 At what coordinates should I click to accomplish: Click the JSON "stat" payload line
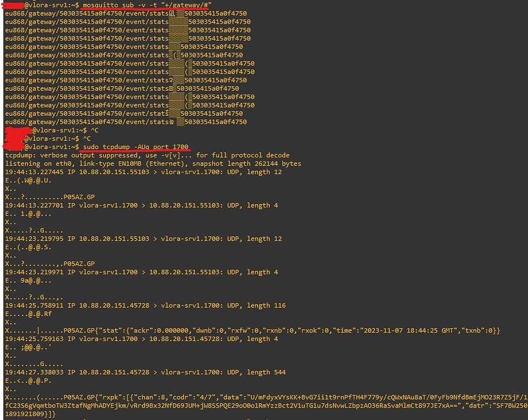click(280, 330)
